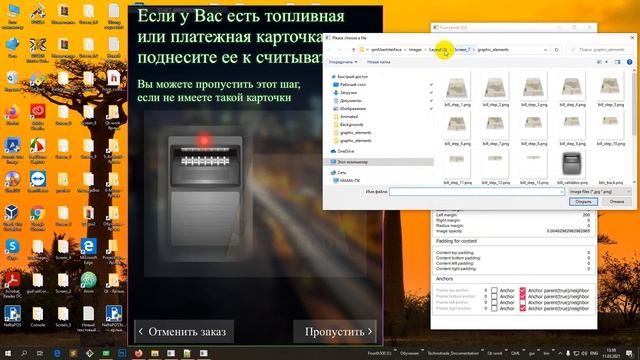Click Отменить заказ button in kiosk window
Screen dimensions: 640x360
(x=184, y=332)
